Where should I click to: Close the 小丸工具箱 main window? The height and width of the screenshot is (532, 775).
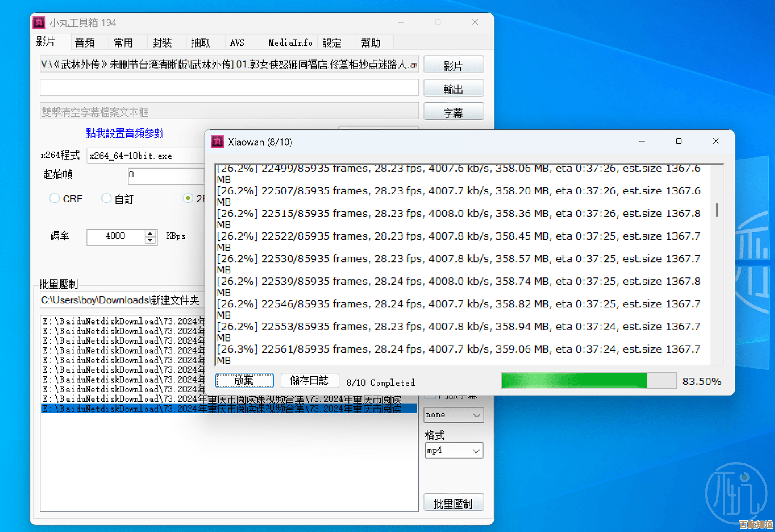click(x=475, y=22)
